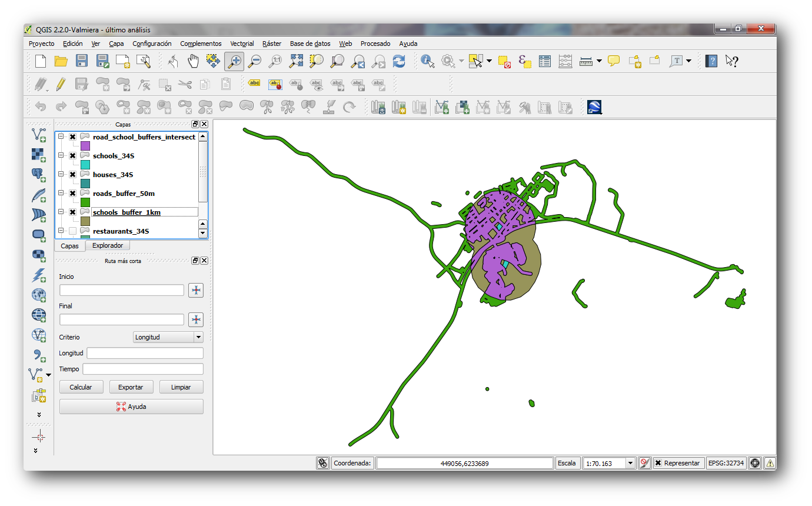Click the layers panel scroll up arrow

[x=203, y=137]
